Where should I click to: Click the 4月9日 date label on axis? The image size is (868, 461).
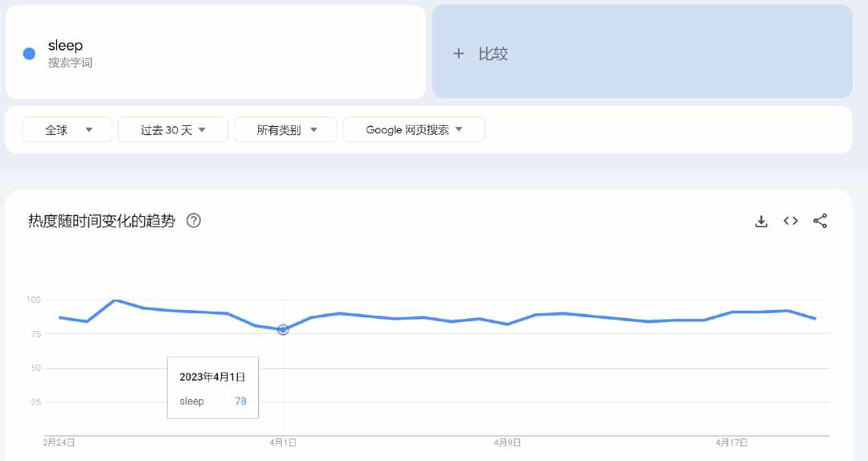click(x=507, y=443)
